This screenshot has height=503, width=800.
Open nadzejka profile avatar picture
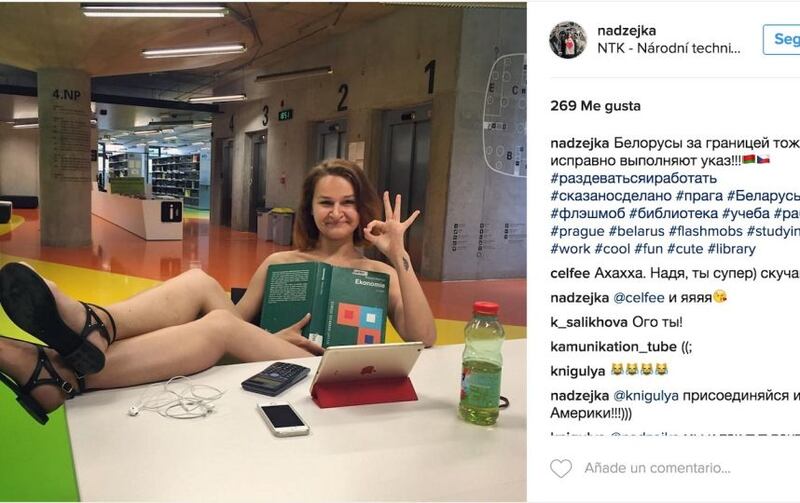(568, 40)
